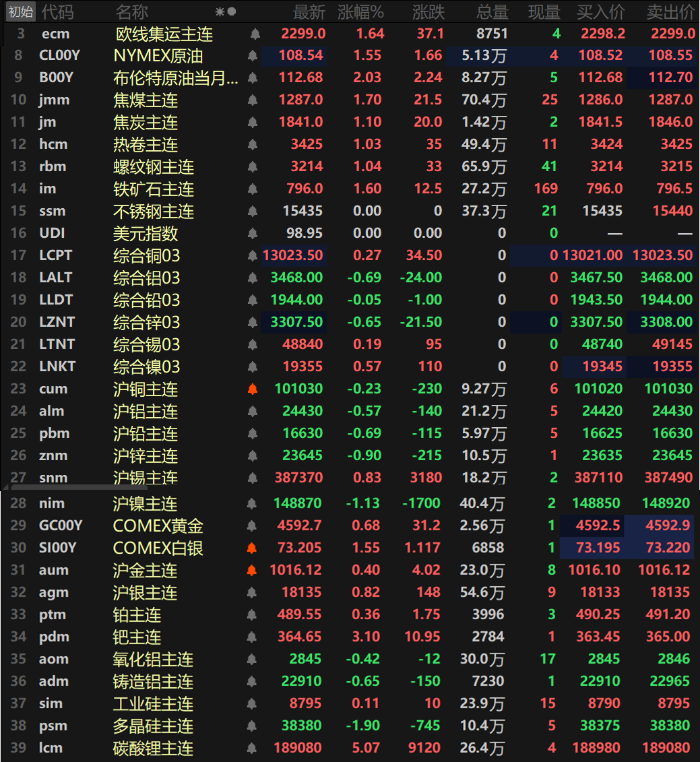Click the horizontal scrollbar below the snm row

pyautogui.click(x=61, y=486)
